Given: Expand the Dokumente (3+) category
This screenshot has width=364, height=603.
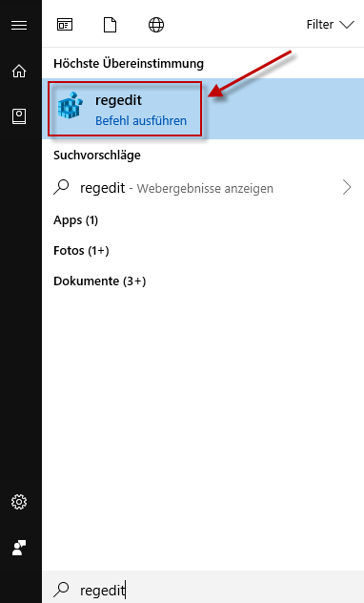Looking at the screenshot, I should pos(100,281).
